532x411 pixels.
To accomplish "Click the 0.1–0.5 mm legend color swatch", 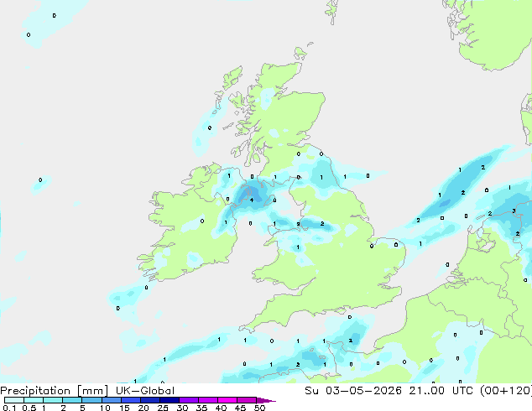I will (x=14, y=400).
